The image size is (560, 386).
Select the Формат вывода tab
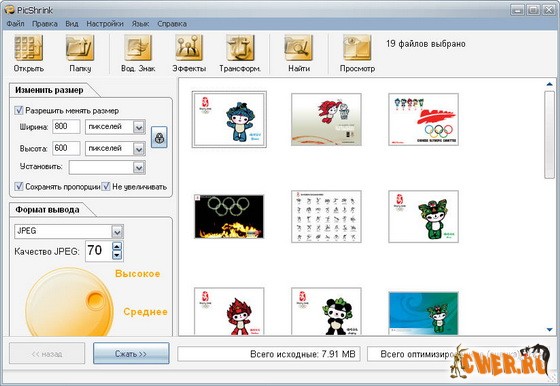pos(47,210)
